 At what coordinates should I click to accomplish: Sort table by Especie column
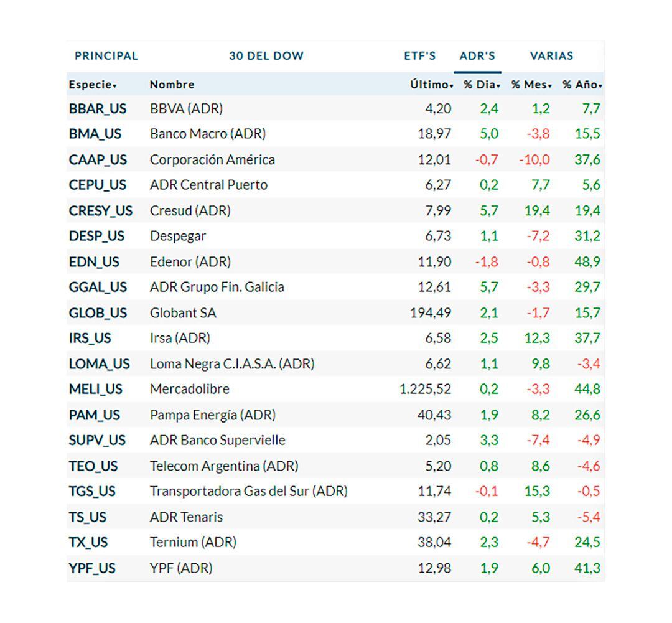pyautogui.click(x=93, y=85)
